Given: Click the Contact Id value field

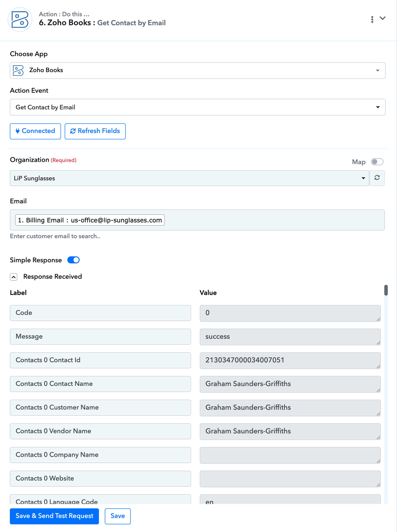Looking at the screenshot, I should pyautogui.click(x=290, y=360).
